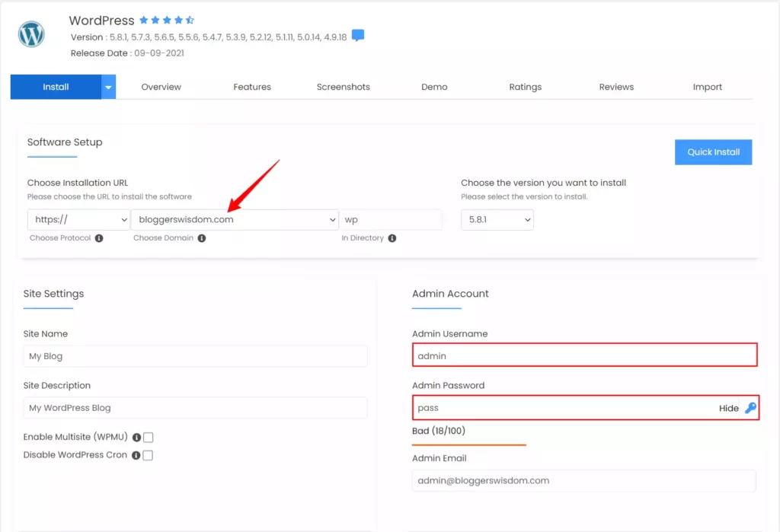The width and height of the screenshot is (780, 532).
Task: Click the star rating beside WordPress title
Action: click(x=167, y=20)
